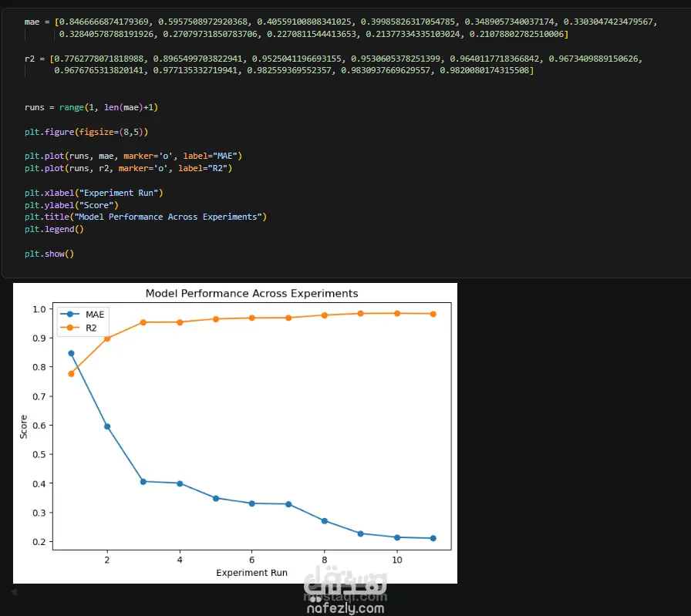The height and width of the screenshot is (616, 691).
Task: Click the 0.8 y-axis tick label
Action: tap(39, 367)
